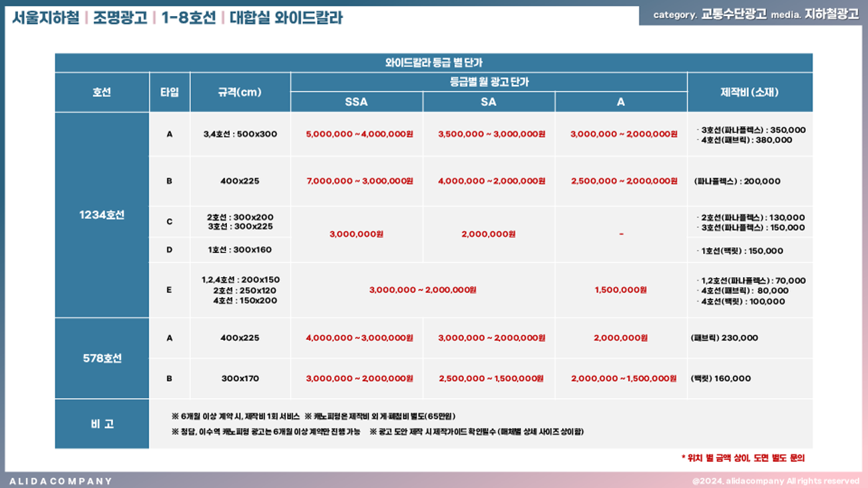Click the SSA grade column header
Viewport: 868px width, 488px height.
[x=356, y=102]
